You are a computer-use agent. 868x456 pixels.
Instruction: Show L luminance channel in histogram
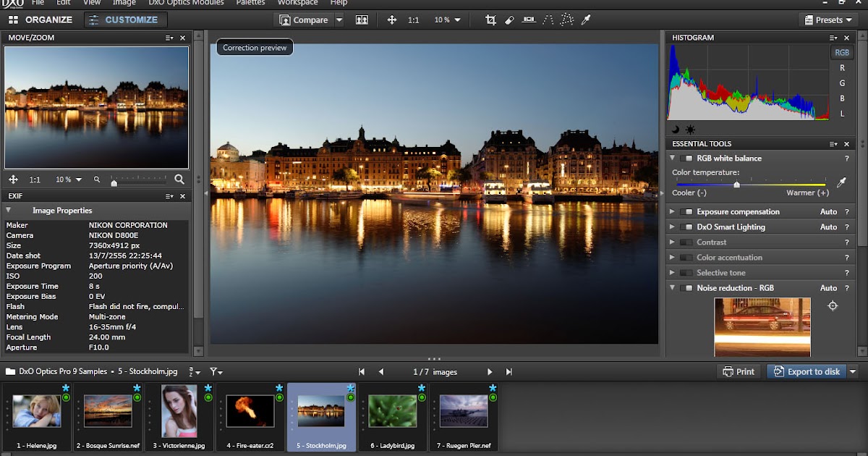click(x=841, y=114)
